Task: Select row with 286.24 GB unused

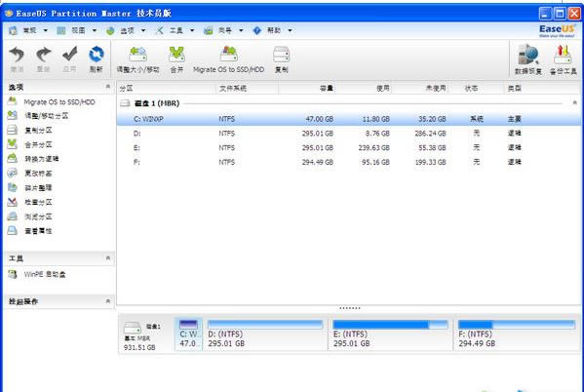Action: tap(349, 134)
